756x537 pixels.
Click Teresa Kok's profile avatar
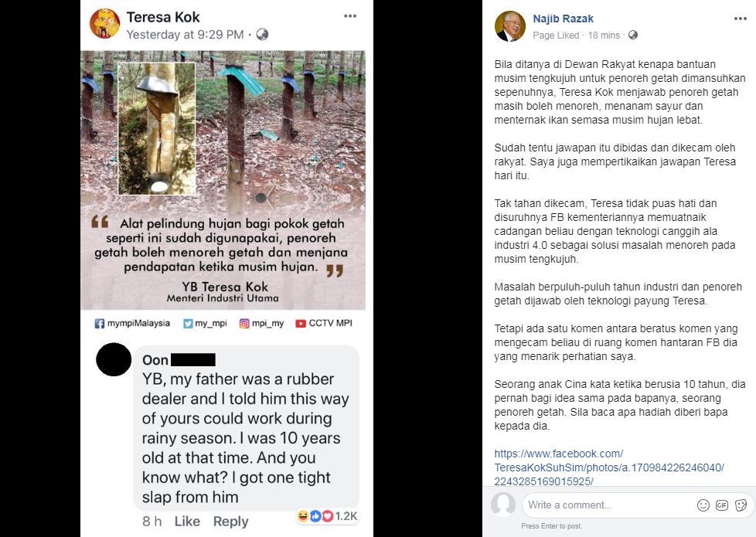104,24
